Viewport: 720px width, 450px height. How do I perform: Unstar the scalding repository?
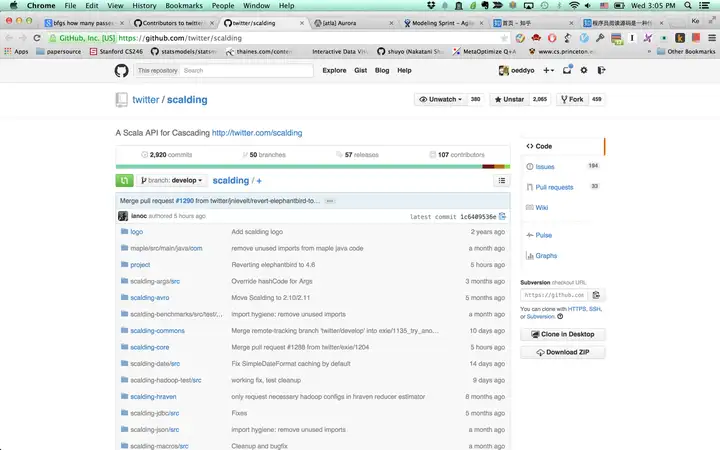pos(509,99)
